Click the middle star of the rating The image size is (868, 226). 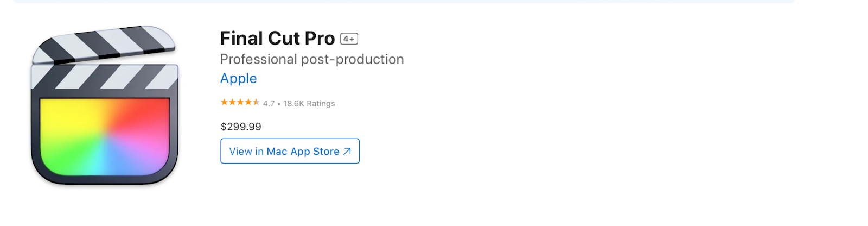point(240,102)
